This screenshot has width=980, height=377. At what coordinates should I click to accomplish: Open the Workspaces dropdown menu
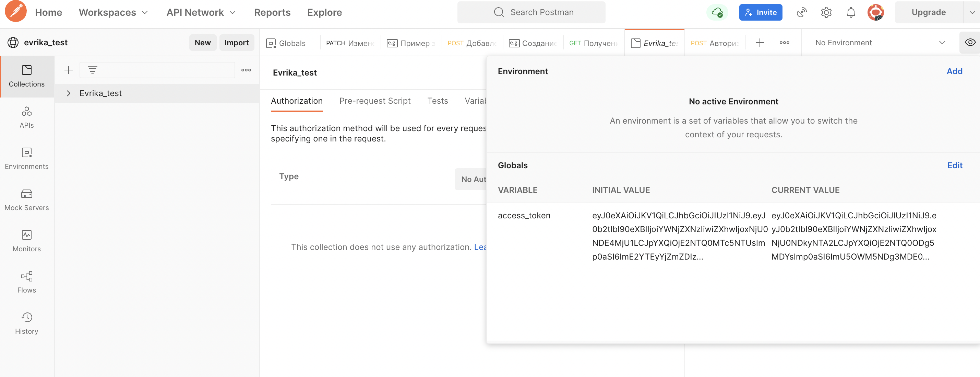click(113, 13)
